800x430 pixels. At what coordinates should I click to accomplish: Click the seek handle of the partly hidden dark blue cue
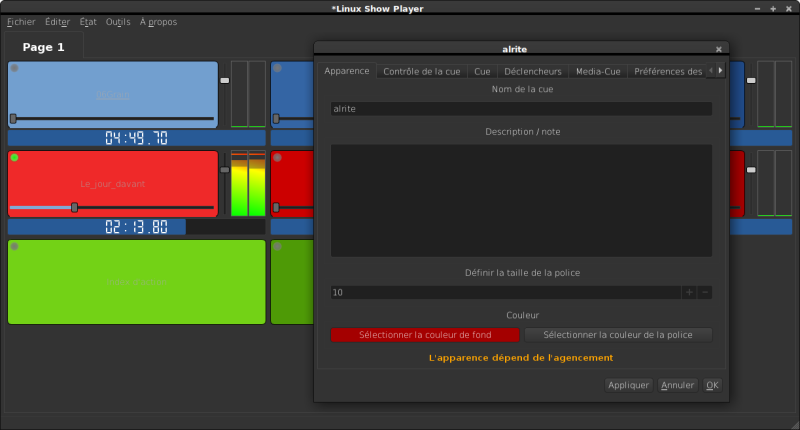point(276,119)
